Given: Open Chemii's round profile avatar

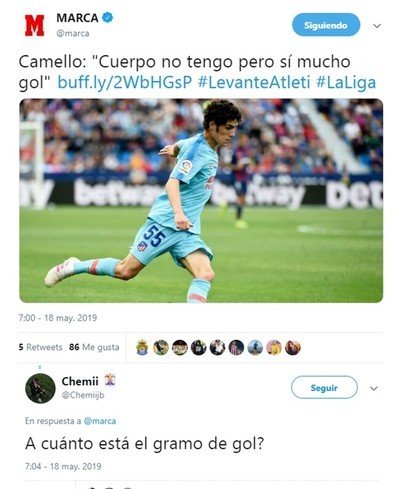Looking at the screenshot, I should click(40, 388).
